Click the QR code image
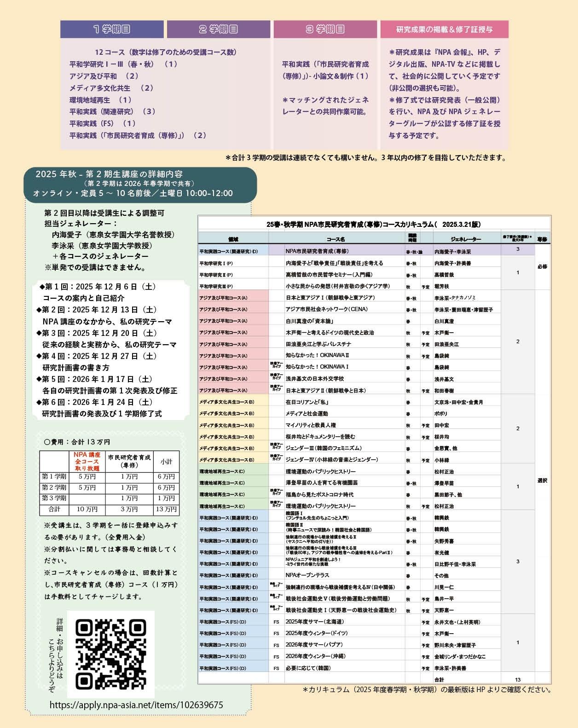The width and height of the screenshot is (578, 728). point(110,654)
